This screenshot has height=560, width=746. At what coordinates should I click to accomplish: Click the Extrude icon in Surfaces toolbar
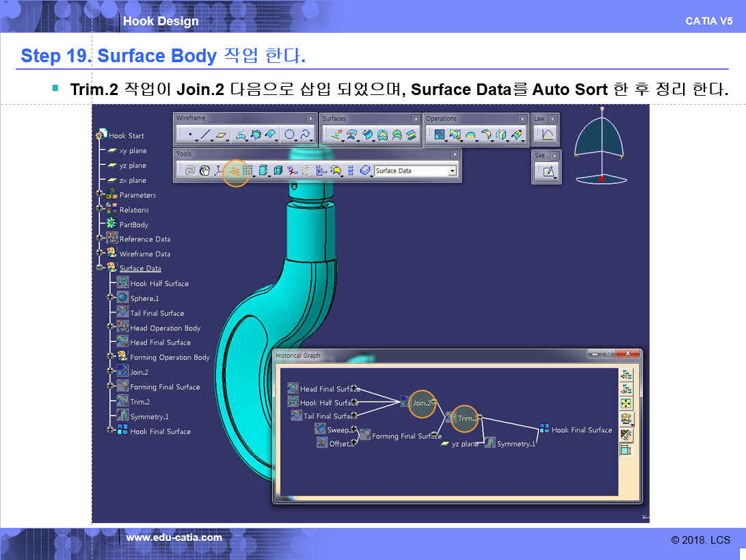pyautogui.click(x=336, y=135)
